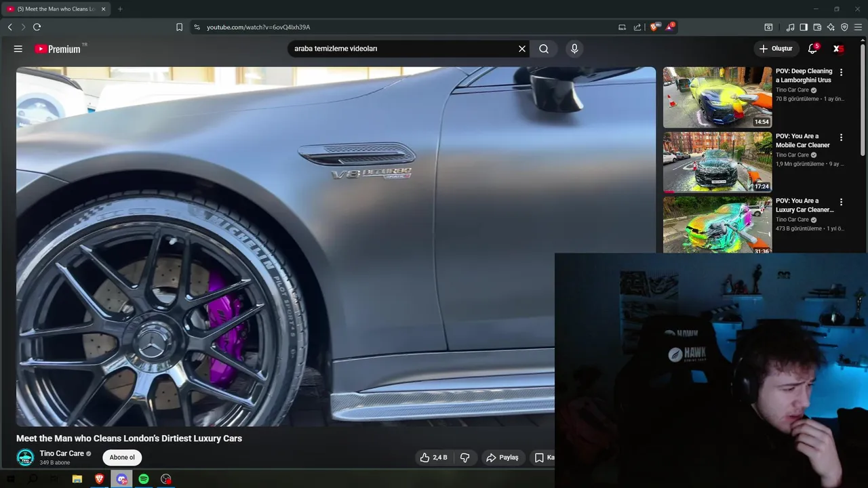
Task: Open the account avatar menu
Action: click(x=838, y=49)
